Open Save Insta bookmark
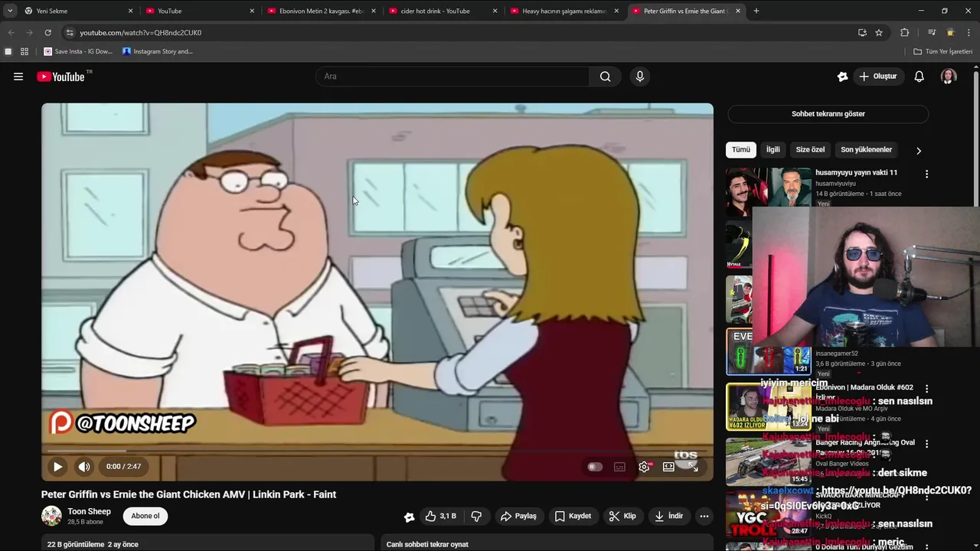This screenshot has height=551, width=980. click(x=79, y=51)
